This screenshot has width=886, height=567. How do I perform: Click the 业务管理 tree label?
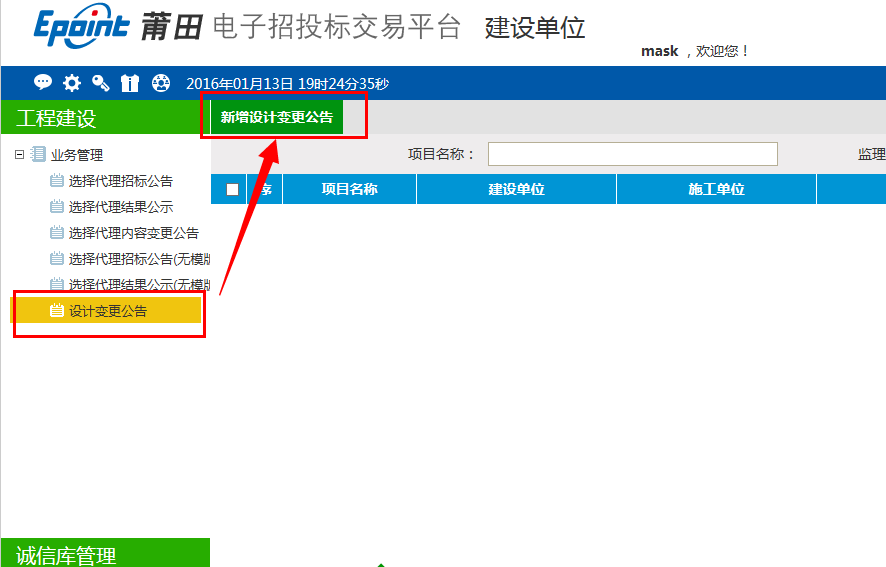point(77,155)
